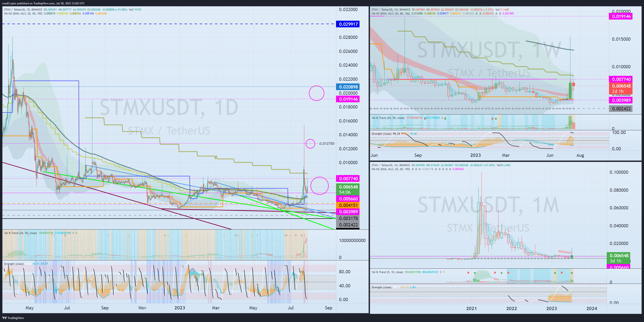Click the magenta 0.007740 label on 1W chart
The image size is (644, 322).
pyautogui.click(x=621, y=79)
